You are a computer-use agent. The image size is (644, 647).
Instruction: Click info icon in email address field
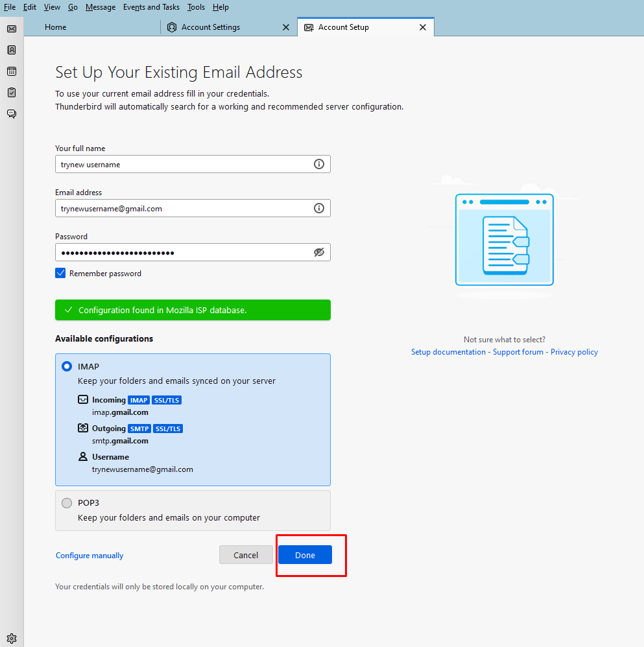(x=318, y=208)
